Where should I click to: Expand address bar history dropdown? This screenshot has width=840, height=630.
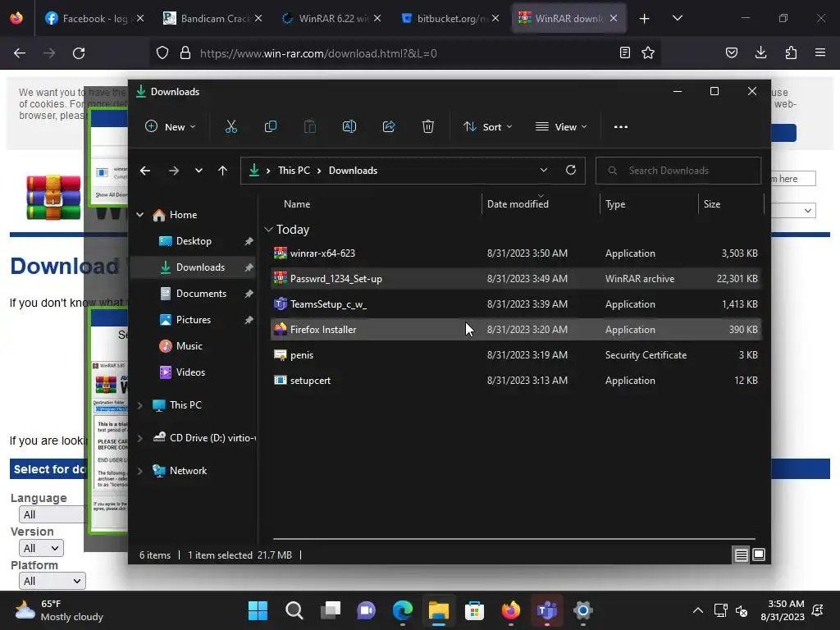click(544, 171)
